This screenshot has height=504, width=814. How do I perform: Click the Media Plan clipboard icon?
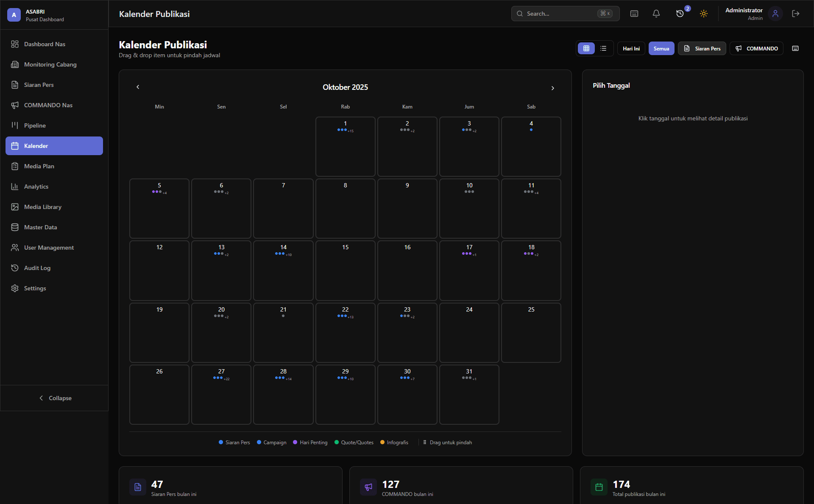(15, 166)
